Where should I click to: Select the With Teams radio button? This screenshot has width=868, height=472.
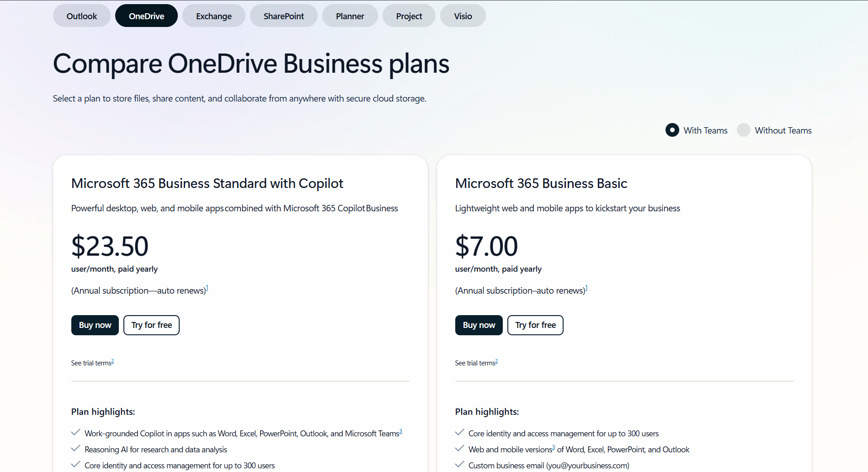pyautogui.click(x=672, y=130)
